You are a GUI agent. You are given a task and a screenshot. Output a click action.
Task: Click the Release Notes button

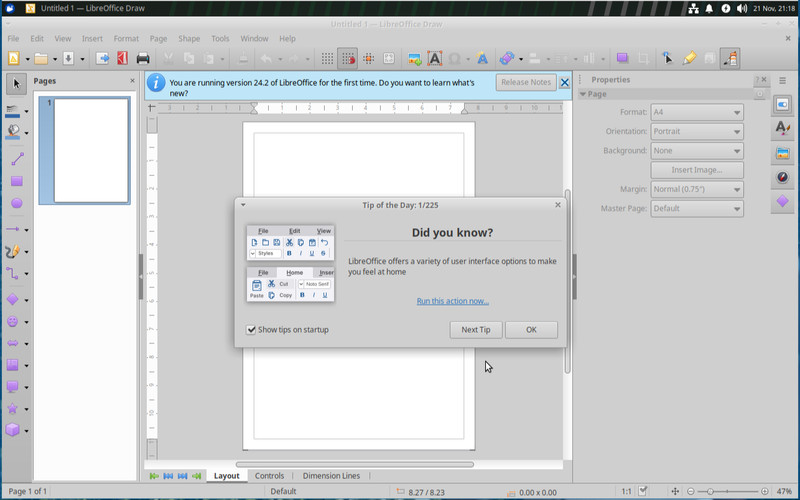tap(526, 82)
